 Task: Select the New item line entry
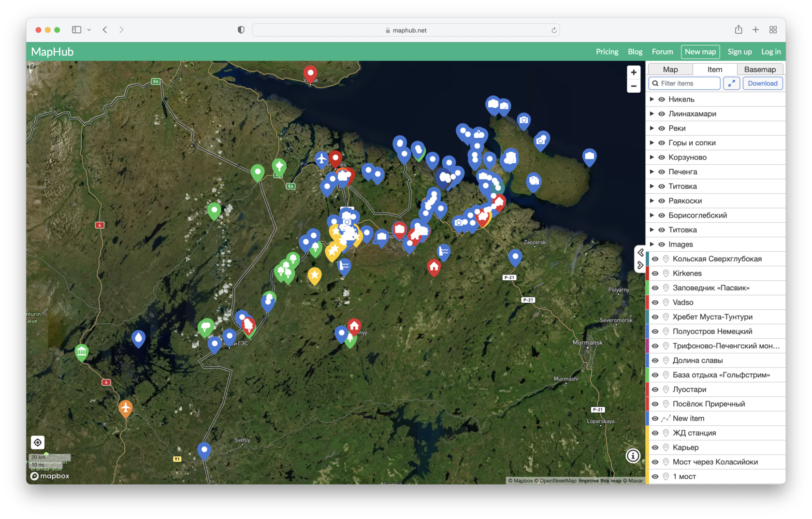(716, 418)
